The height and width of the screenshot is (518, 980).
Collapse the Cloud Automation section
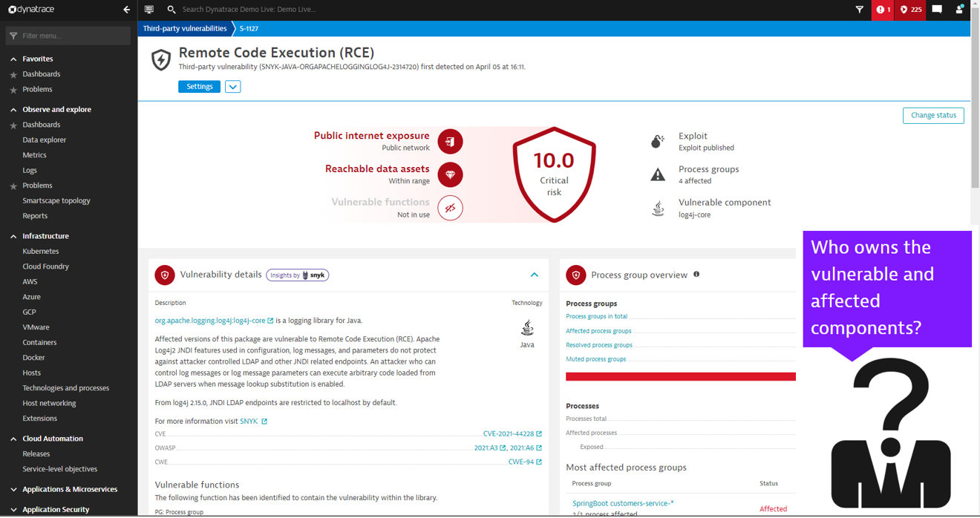[x=13, y=439]
